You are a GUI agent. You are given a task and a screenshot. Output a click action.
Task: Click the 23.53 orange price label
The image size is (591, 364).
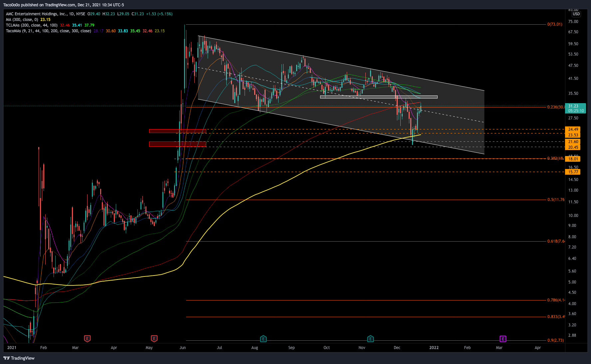click(573, 135)
